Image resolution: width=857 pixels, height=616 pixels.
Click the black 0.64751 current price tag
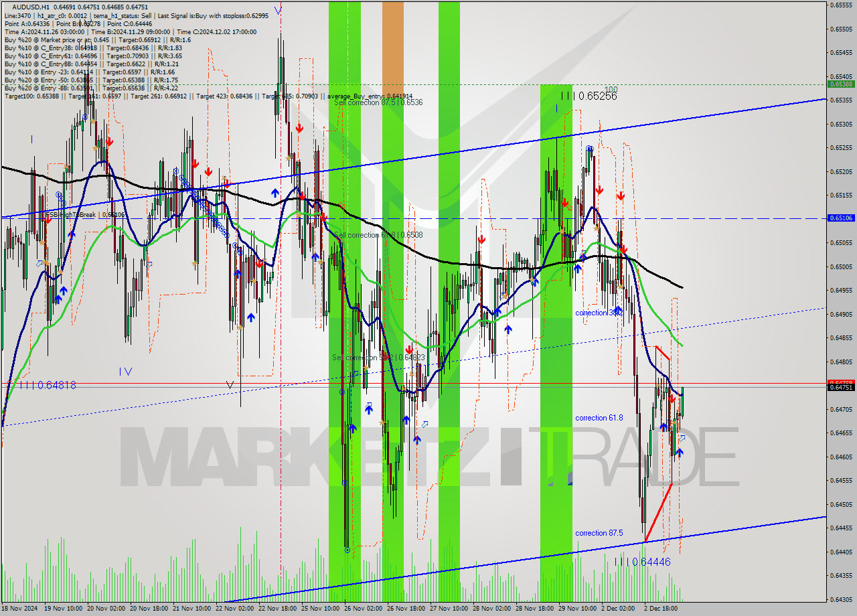840,387
